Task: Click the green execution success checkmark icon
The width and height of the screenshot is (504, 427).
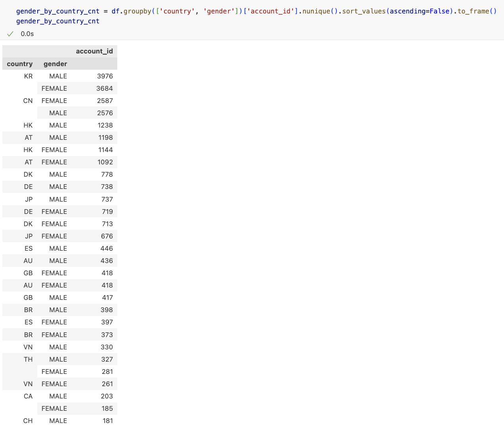Action: pos(10,34)
